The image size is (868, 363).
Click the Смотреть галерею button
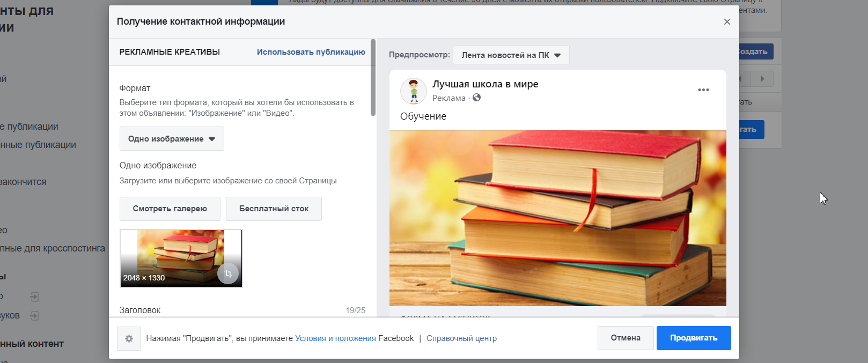click(170, 209)
